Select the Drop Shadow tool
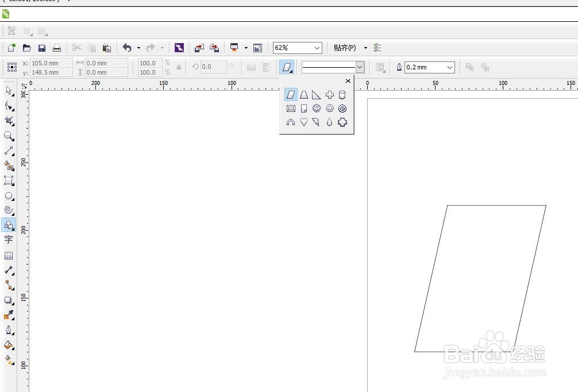 pyautogui.click(x=9, y=300)
